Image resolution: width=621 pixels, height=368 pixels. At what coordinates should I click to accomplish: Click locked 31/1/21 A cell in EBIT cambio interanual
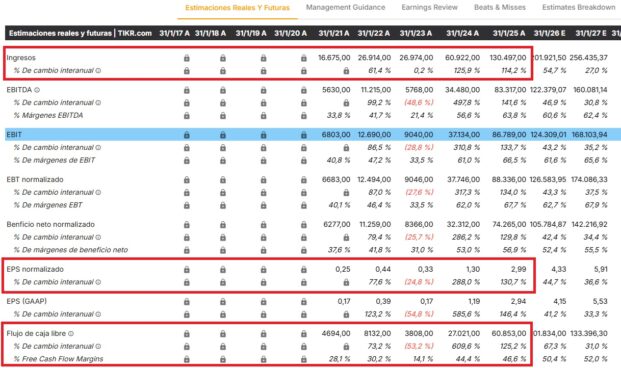[346, 148]
